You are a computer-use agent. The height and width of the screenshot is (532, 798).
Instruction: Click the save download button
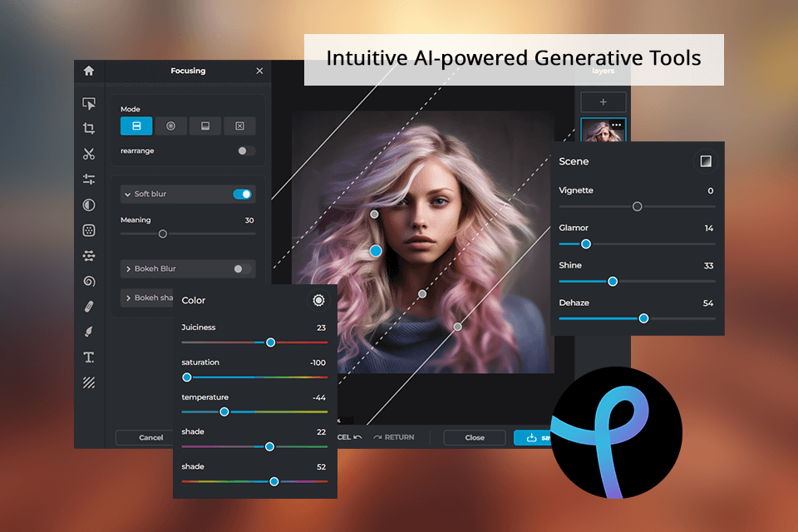(532, 438)
